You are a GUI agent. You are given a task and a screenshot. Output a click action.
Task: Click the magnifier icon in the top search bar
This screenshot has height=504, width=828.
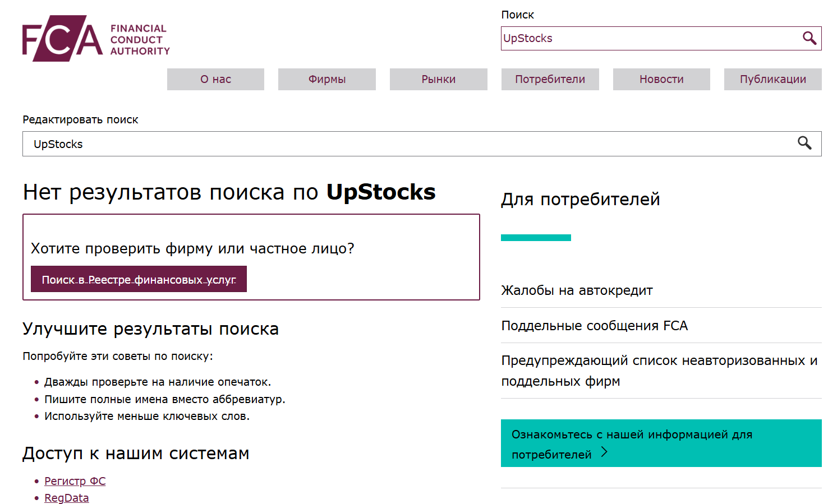tap(810, 38)
